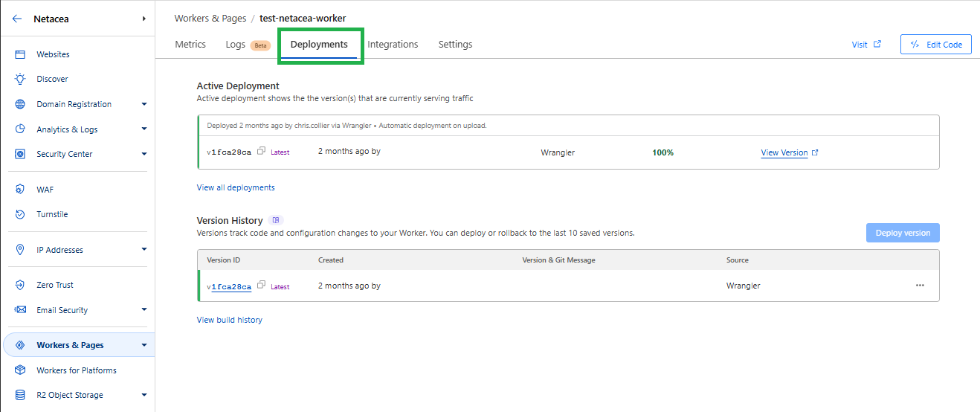Click the Edit Code button
980x412 pixels.
[x=936, y=45]
